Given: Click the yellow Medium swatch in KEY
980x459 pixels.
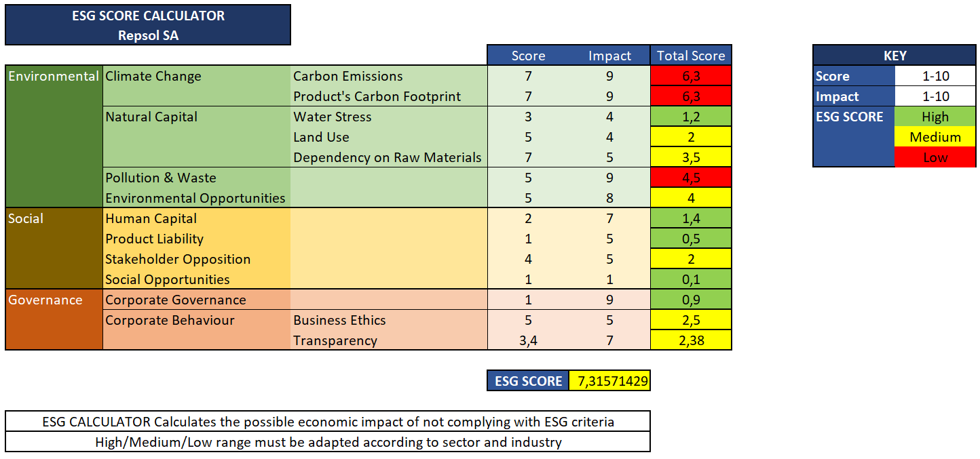Looking at the screenshot, I should click(x=935, y=137).
